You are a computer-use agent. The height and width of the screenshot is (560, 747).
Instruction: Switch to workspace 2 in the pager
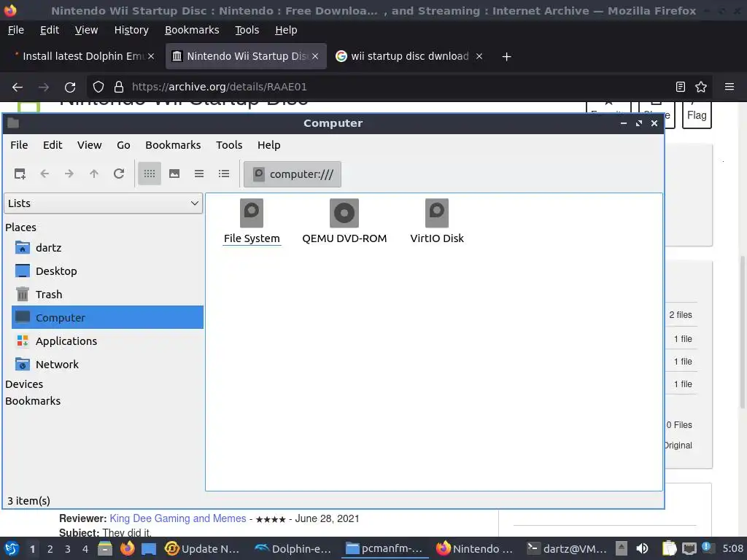[50, 549]
